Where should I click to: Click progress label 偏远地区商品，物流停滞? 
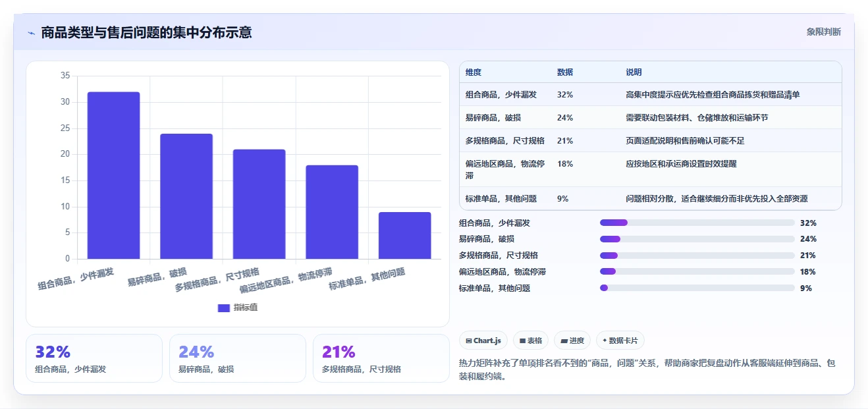coord(502,271)
